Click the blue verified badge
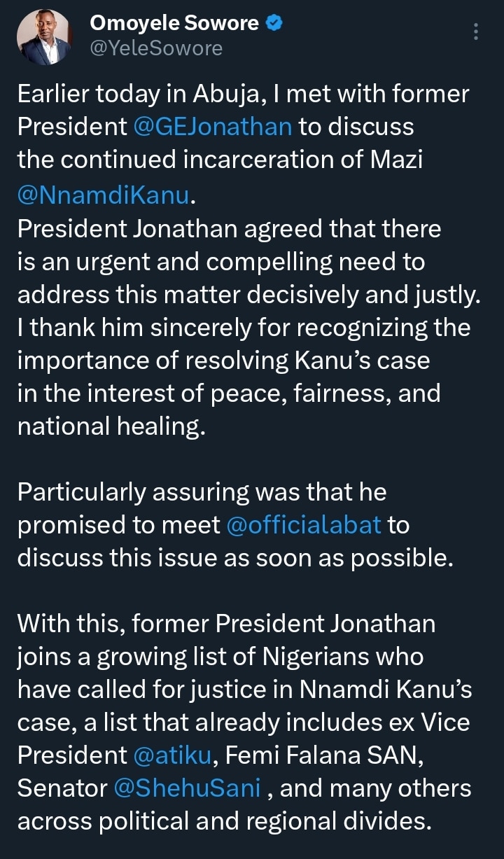The image size is (504, 859). point(274,24)
